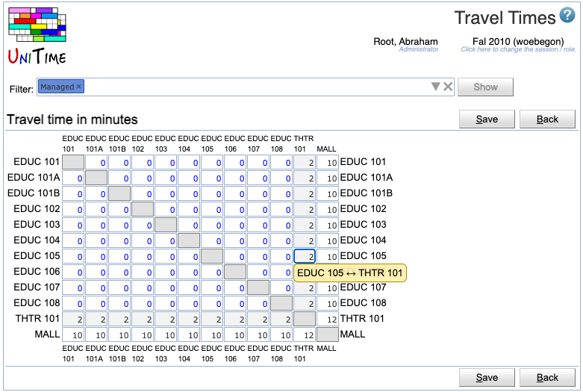Click the top EDUC 105 column header
The image size is (583, 392).
[211, 143]
